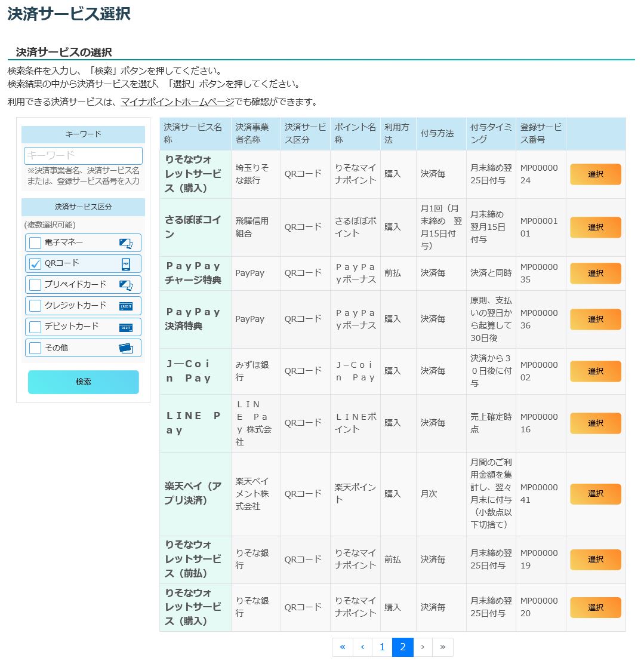The width and height of the screenshot is (644, 667).
Task: Click the デビットカード debit icon
Action: click(126, 328)
